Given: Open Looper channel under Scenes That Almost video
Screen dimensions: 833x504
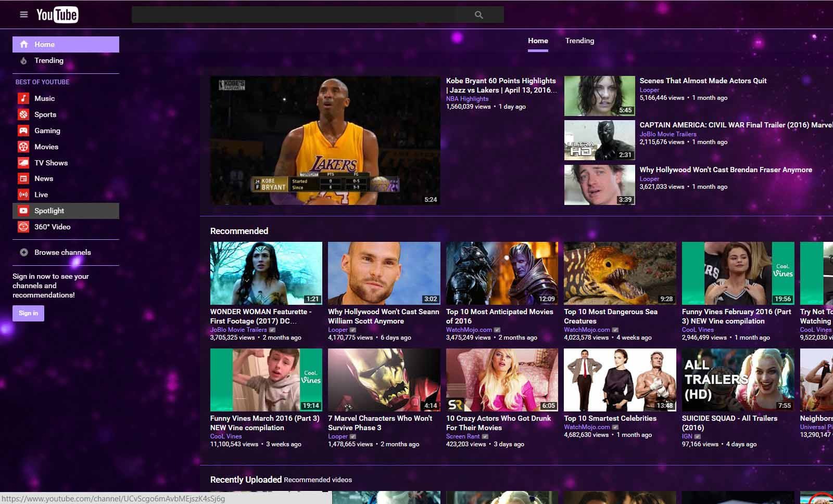Looking at the screenshot, I should coord(649,90).
